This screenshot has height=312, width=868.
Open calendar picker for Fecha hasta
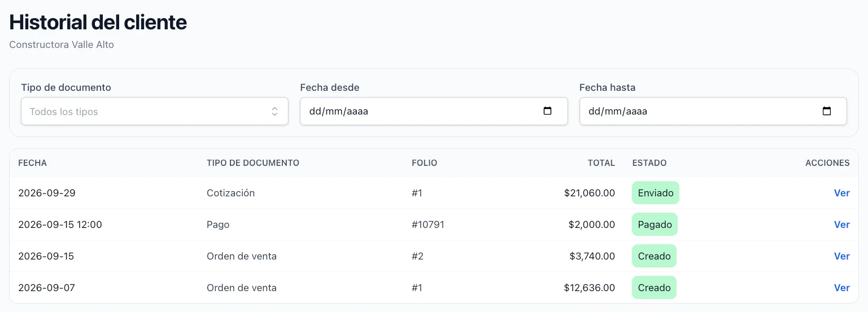(827, 111)
